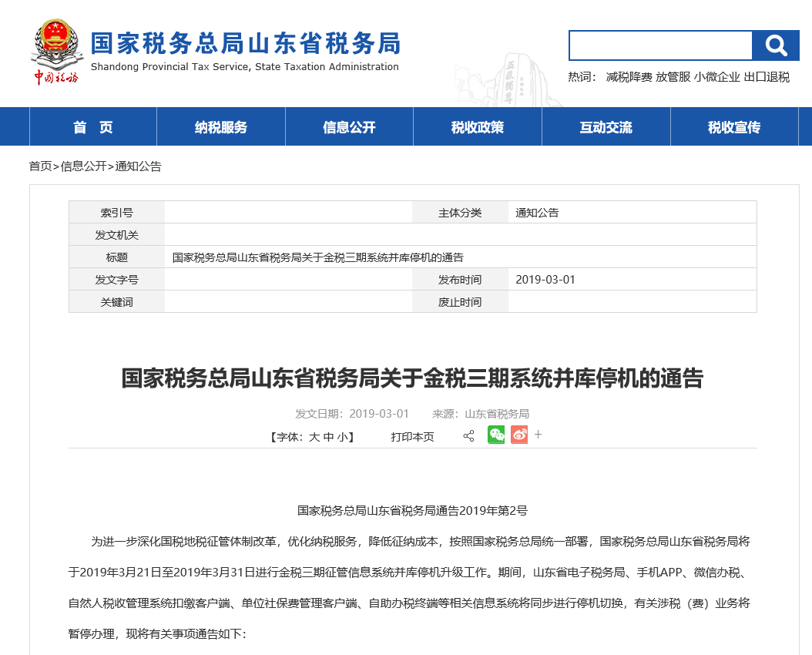Click the magnifier search button
Image resolution: width=812 pixels, height=655 pixels.
click(x=775, y=45)
